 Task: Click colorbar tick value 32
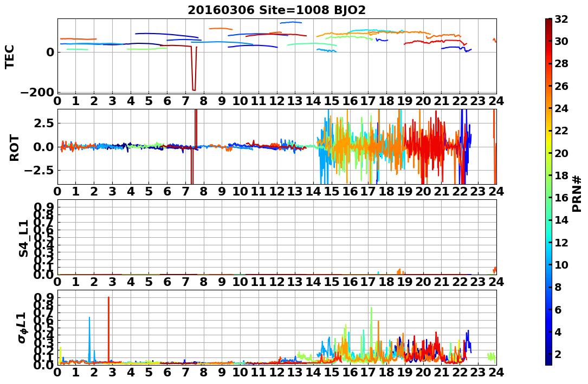point(562,19)
